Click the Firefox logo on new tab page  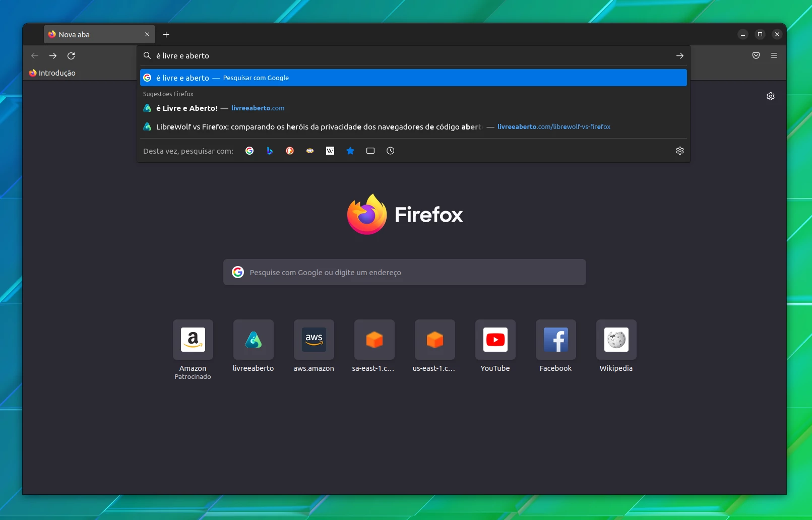[x=405, y=214]
